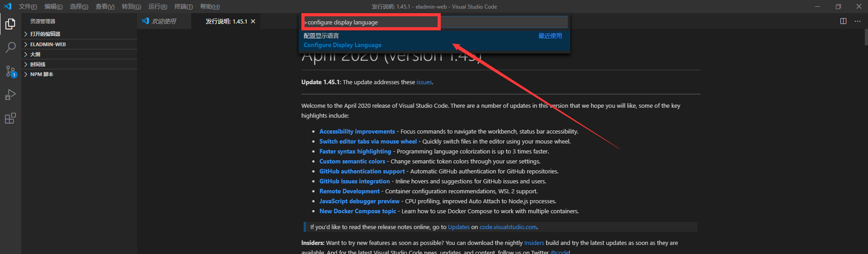Open the Search view in activity bar

pos(10,47)
